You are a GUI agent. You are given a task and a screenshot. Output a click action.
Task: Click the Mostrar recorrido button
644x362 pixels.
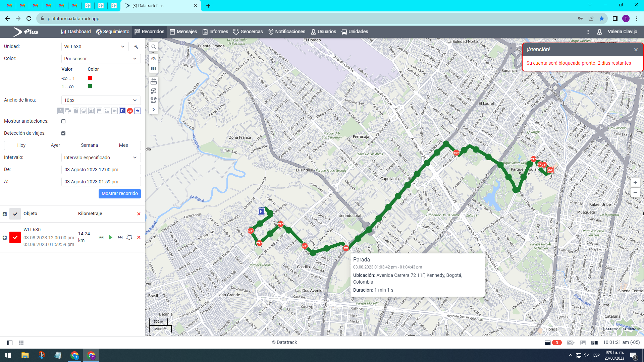(x=119, y=194)
